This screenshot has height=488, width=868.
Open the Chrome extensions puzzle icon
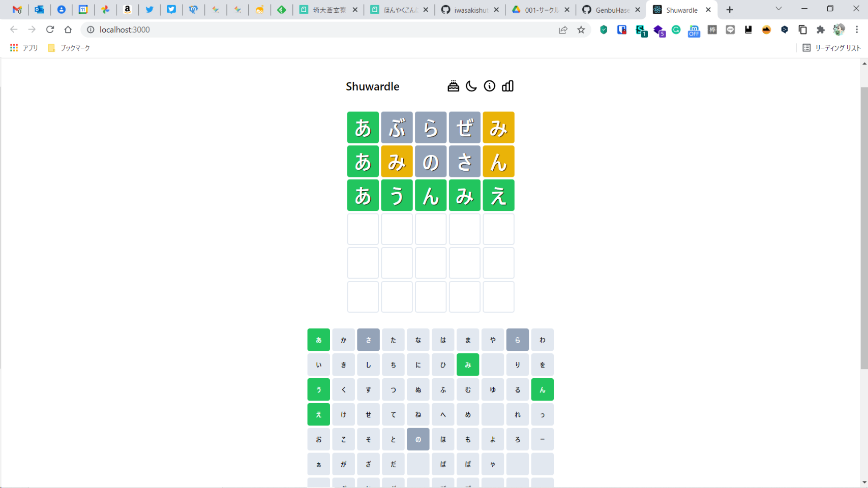click(x=820, y=30)
